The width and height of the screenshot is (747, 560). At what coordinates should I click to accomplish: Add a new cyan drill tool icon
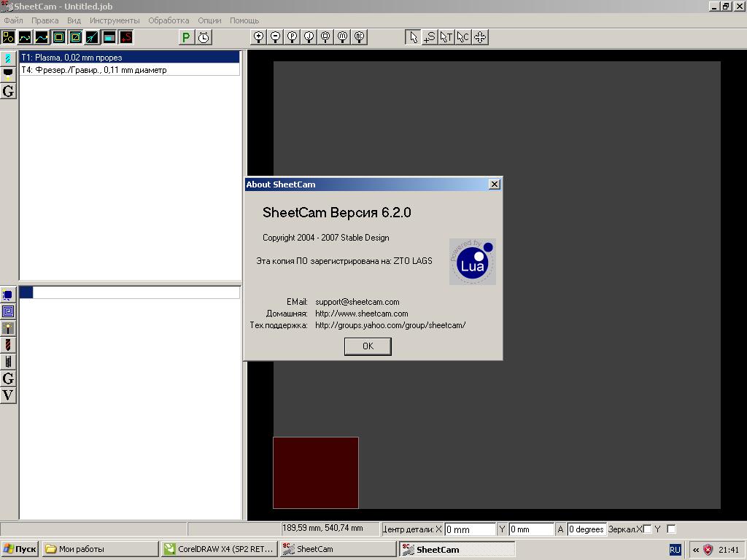point(8,58)
